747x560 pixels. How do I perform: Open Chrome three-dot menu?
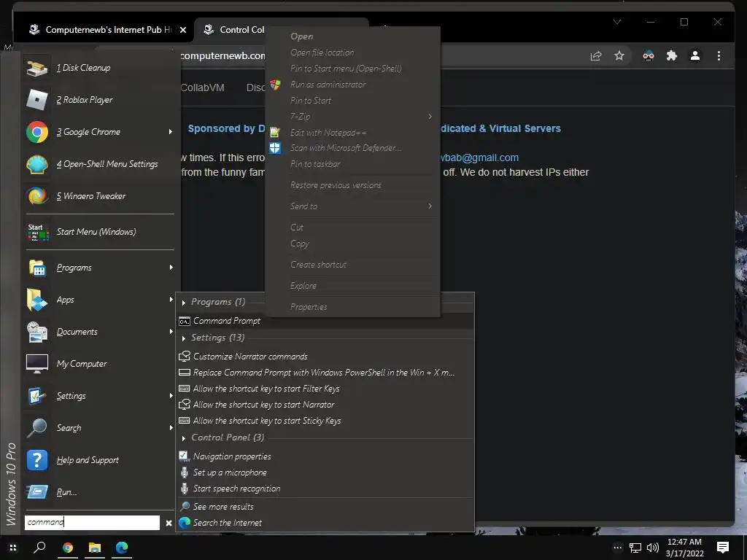click(x=719, y=56)
